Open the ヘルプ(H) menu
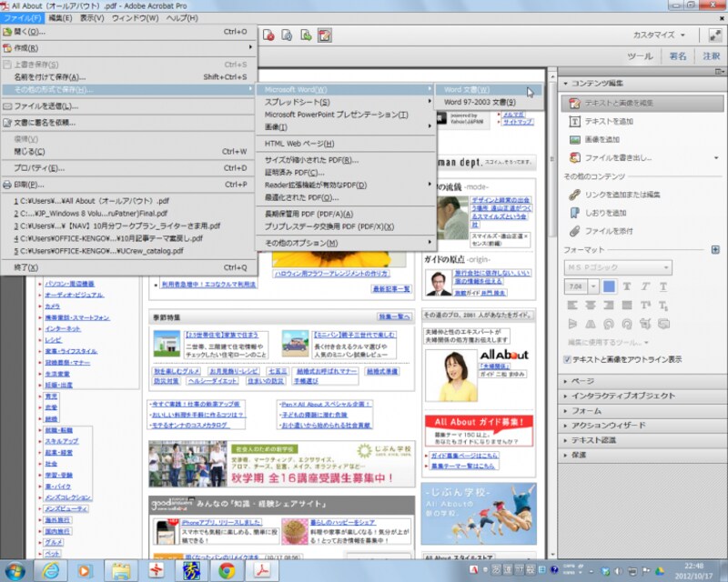Viewport: 728px width, 582px height. [182, 18]
